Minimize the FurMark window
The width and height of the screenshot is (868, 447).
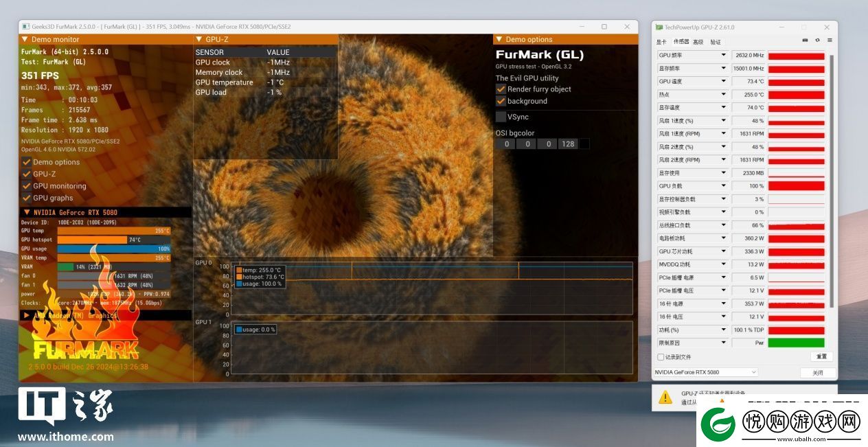582,27
